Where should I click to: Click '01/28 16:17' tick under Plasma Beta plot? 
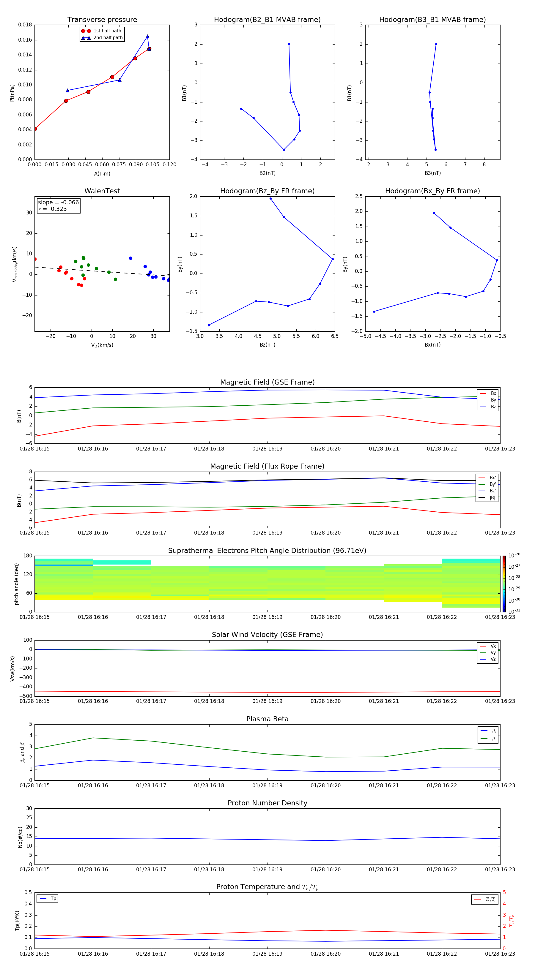151,785
